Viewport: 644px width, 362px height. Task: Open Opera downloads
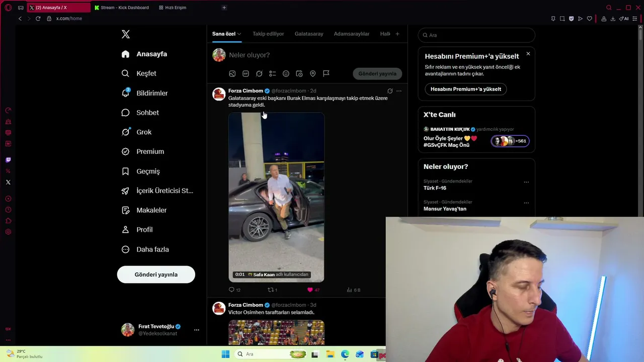coord(613,19)
